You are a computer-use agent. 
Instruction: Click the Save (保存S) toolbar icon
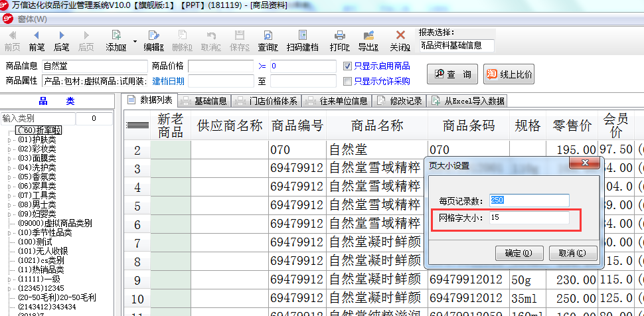[x=240, y=41]
